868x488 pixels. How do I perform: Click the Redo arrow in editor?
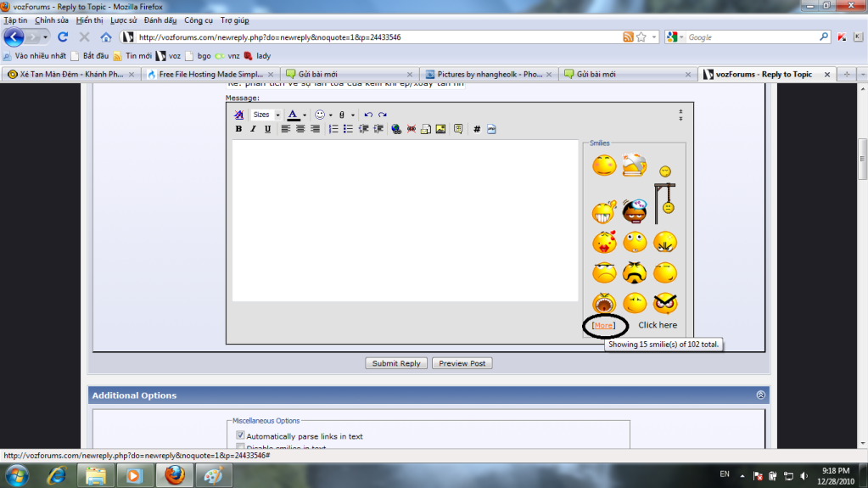(x=383, y=115)
